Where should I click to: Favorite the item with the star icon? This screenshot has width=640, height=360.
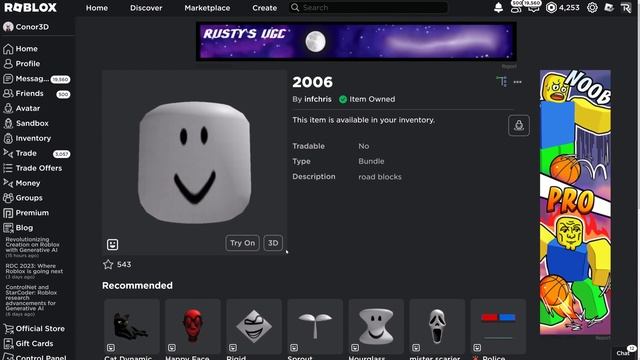click(x=108, y=264)
